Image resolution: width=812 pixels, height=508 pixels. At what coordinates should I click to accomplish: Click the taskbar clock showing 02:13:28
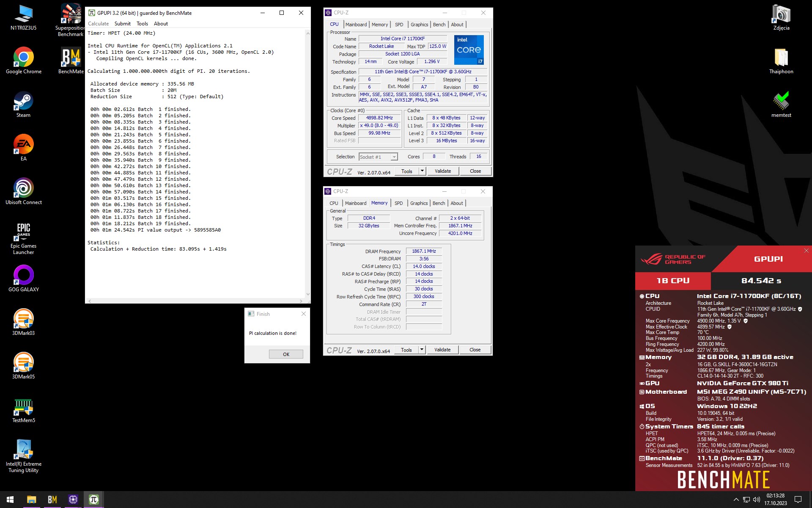775,500
